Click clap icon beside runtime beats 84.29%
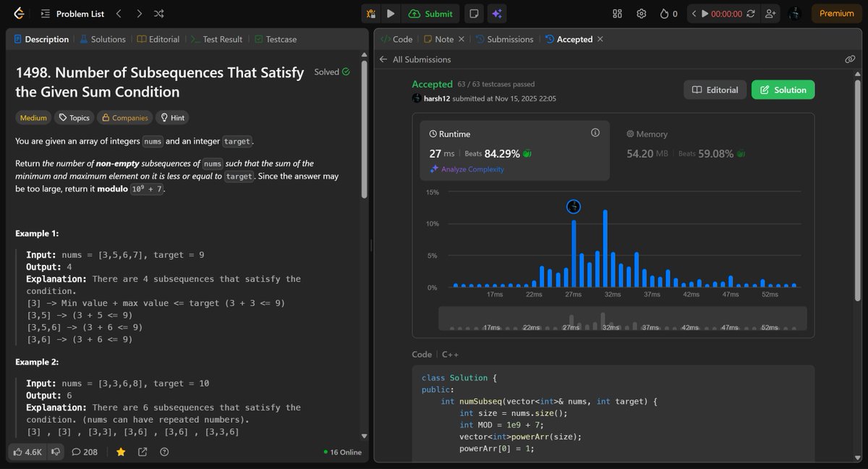 coord(527,153)
